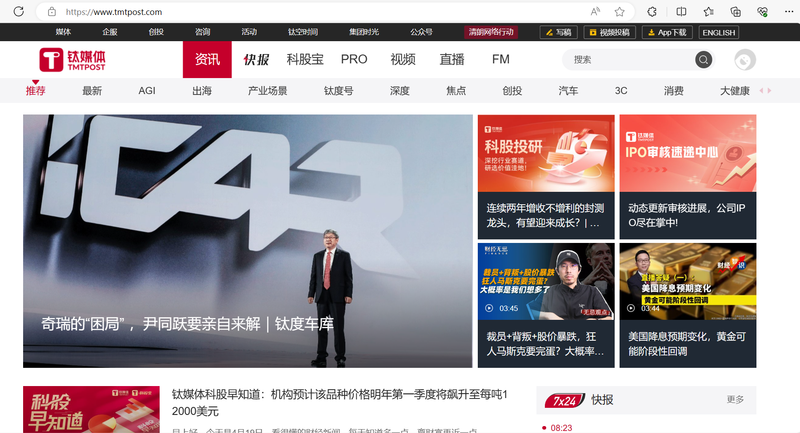Viewport: 800px width, 433px height.
Task: Reload the page with the refresh icon
Action: (19, 11)
